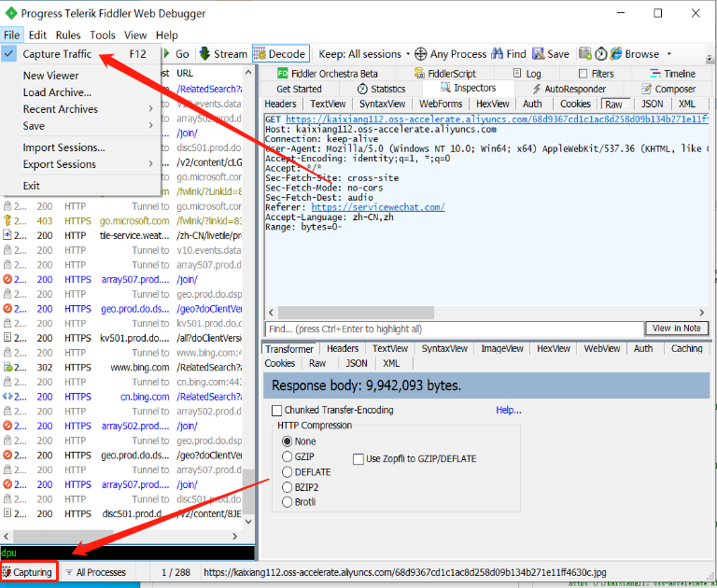This screenshot has width=717, height=588.
Task: Click the Save toolbar icon
Action: [539, 54]
